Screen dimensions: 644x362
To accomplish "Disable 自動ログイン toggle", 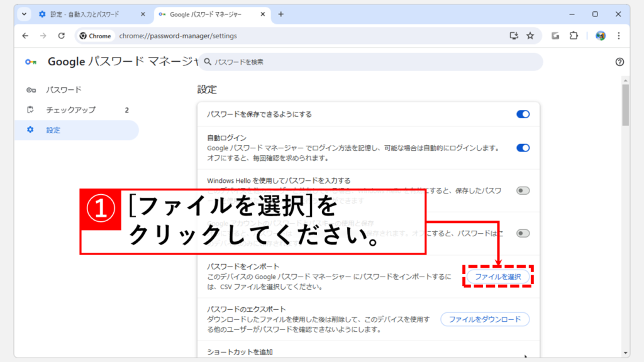I will tap(523, 148).
